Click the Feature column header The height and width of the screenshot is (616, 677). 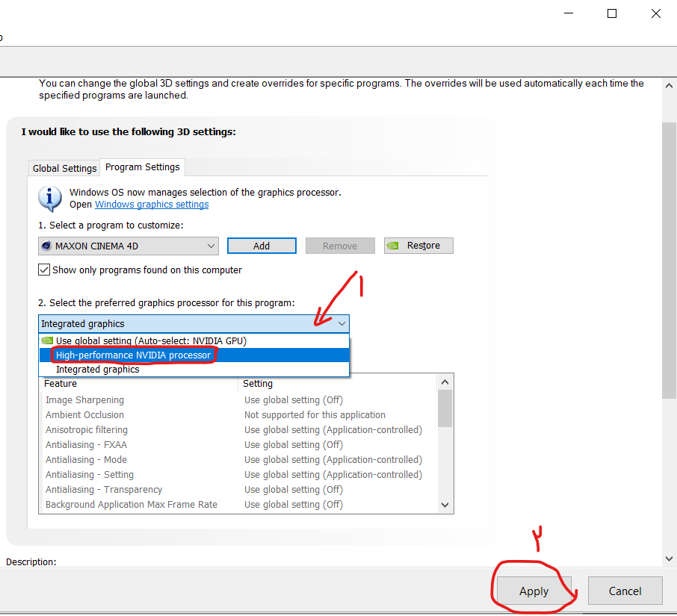pos(138,384)
